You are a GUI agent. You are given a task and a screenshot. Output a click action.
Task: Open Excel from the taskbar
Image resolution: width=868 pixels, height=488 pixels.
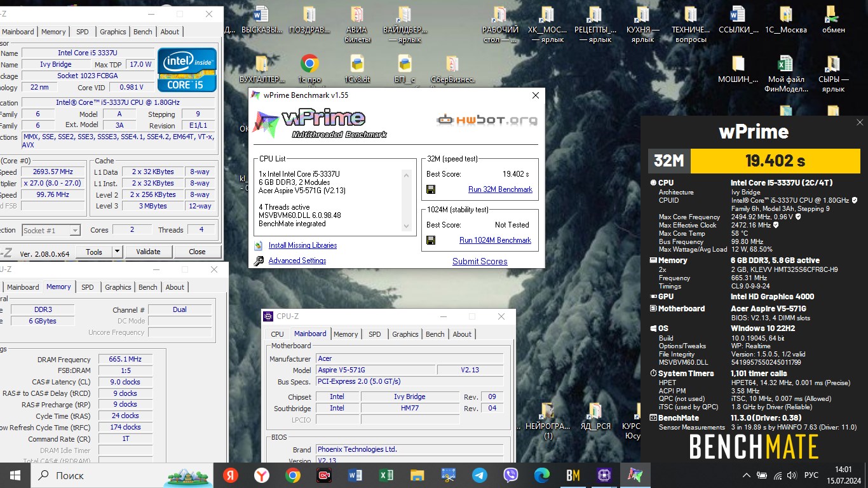tap(386, 475)
